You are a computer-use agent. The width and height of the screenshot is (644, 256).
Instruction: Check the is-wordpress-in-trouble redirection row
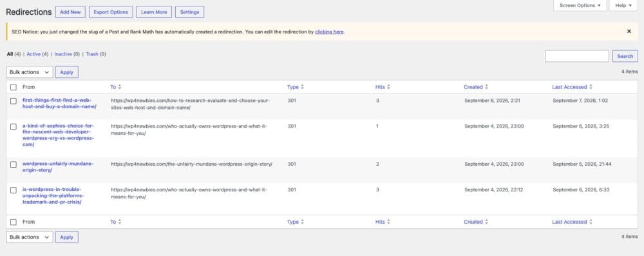pos(14,190)
